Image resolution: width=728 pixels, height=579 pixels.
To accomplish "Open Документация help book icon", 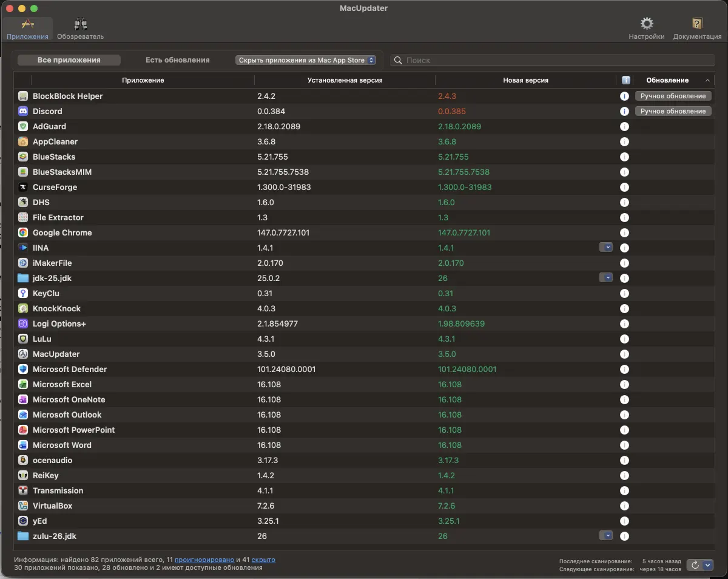I will [697, 29].
